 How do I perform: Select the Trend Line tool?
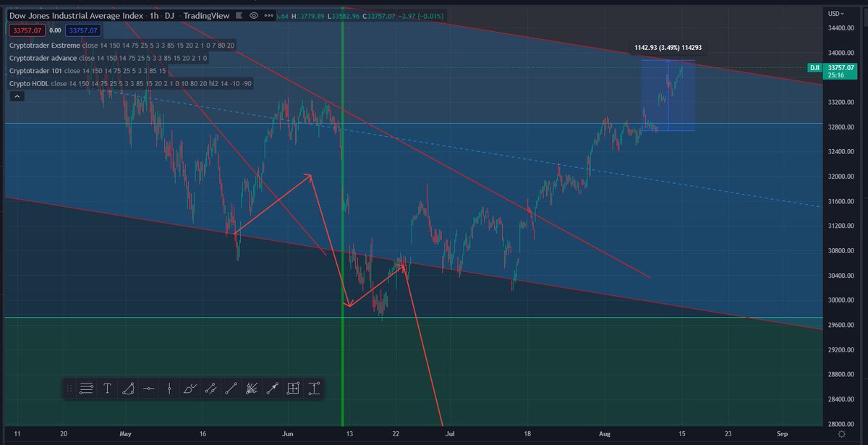[231, 389]
